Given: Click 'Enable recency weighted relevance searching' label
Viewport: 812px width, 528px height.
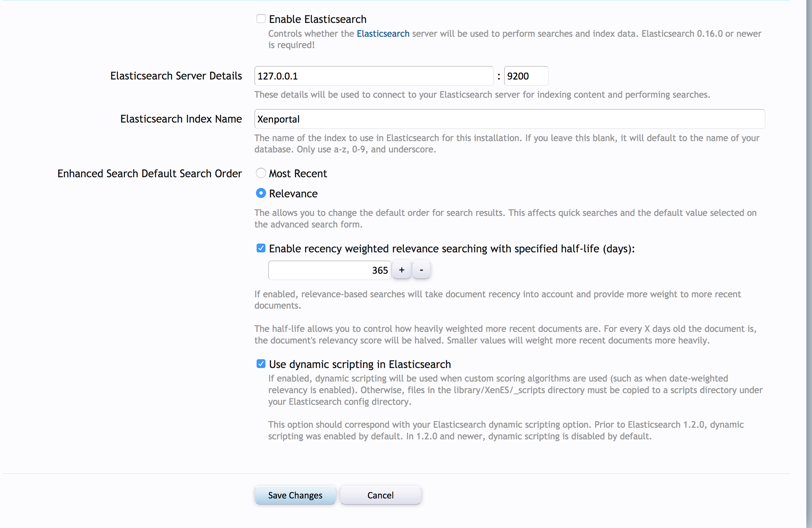Looking at the screenshot, I should [x=451, y=249].
